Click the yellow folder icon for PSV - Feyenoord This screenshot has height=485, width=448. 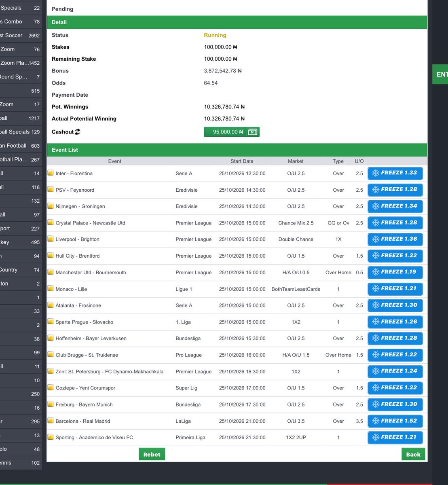coord(51,189)
